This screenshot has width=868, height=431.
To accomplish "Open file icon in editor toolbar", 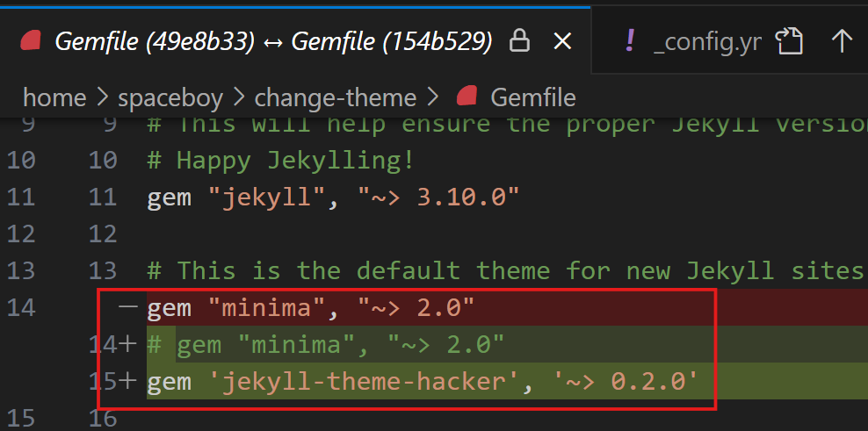I will (789, 41).
